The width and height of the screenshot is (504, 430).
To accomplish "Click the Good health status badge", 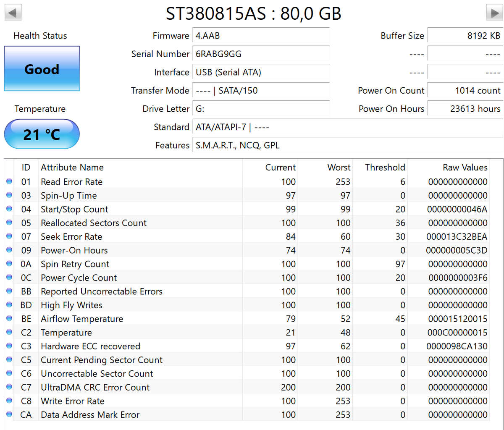I will click(x=42, y=69).
